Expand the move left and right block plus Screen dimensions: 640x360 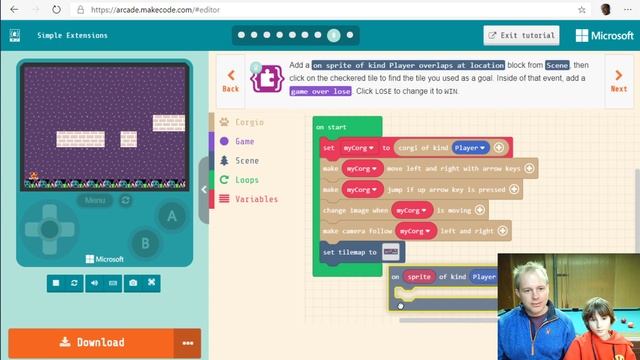tap(529, 168)
